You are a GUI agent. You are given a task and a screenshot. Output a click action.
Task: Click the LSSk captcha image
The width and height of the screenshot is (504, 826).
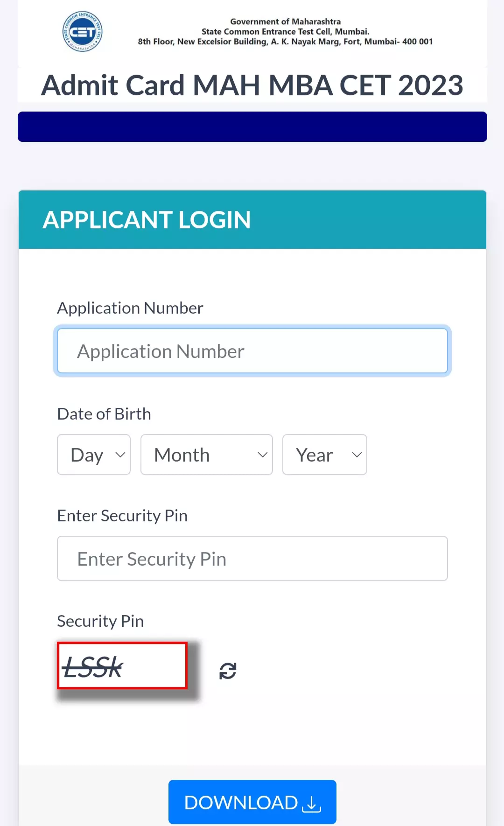[122, 665]
